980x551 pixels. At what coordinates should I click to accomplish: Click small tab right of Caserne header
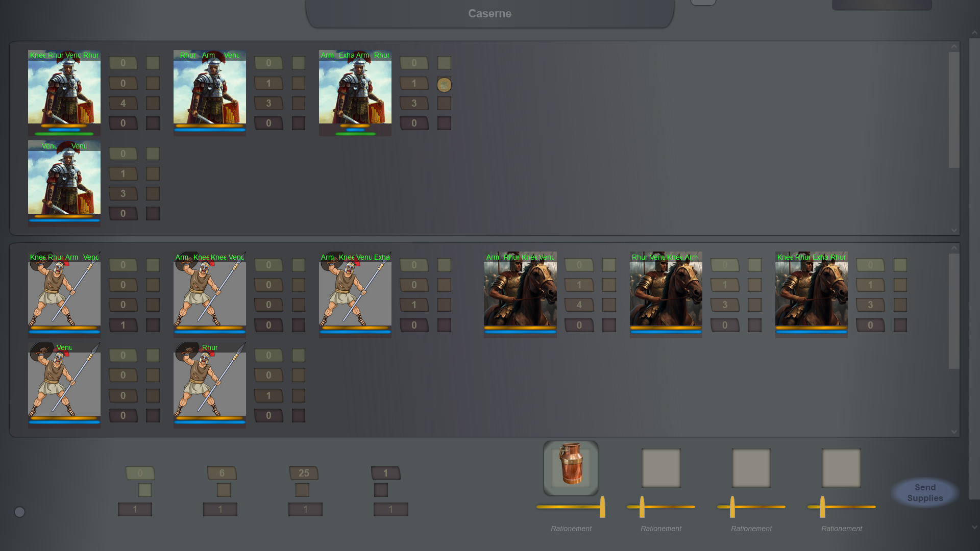pyautogui.click(x=703, y=3)
